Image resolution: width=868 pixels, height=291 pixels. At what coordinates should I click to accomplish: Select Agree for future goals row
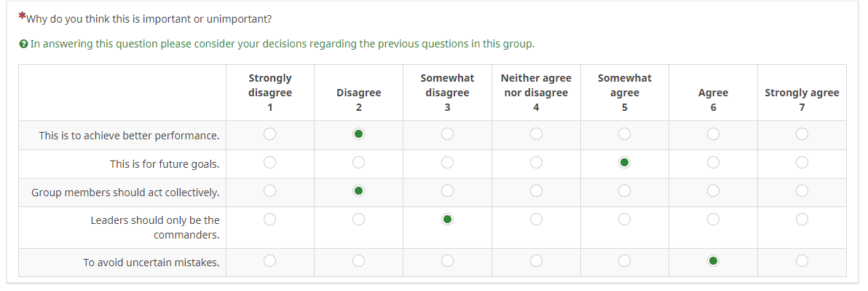(713, 163)
